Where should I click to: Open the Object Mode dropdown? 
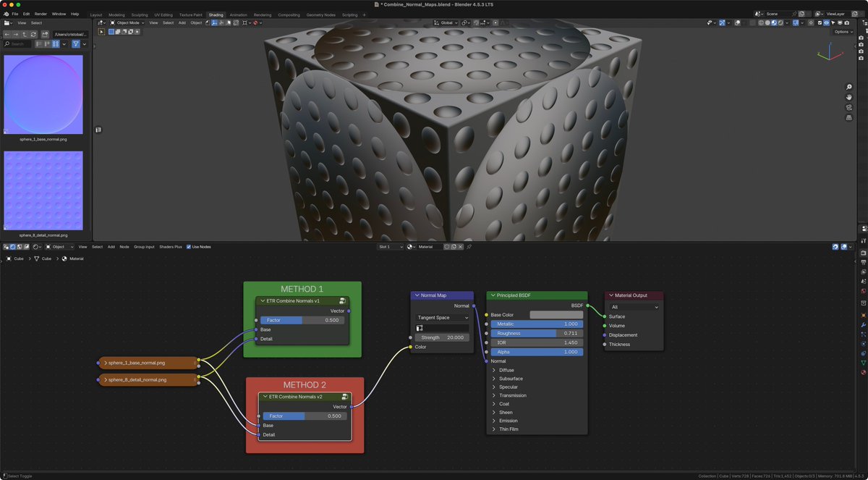[x=127, y=22]
